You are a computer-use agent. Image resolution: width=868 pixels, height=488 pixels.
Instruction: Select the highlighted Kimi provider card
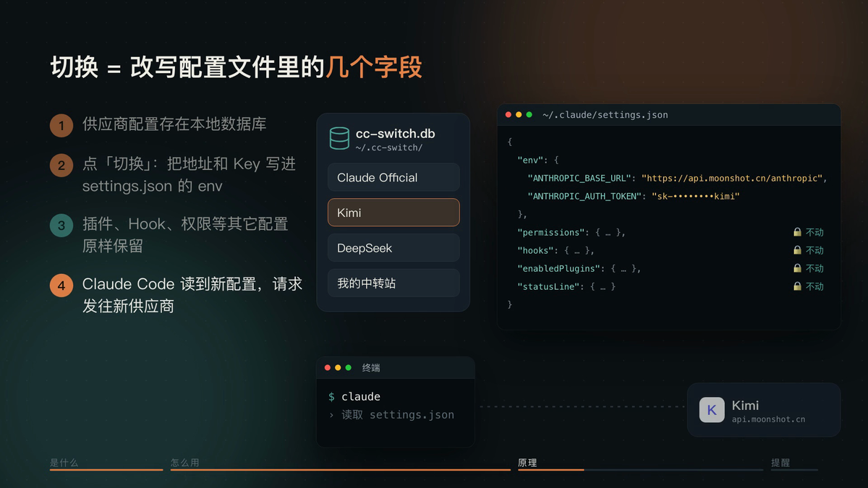point(393,213)
